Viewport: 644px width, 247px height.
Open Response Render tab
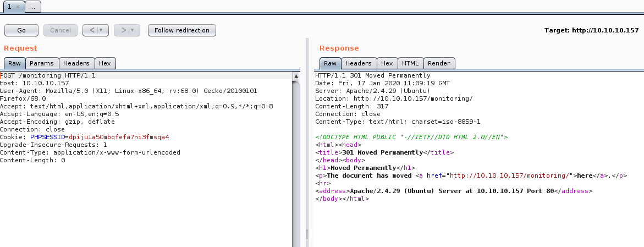[439, 63]
